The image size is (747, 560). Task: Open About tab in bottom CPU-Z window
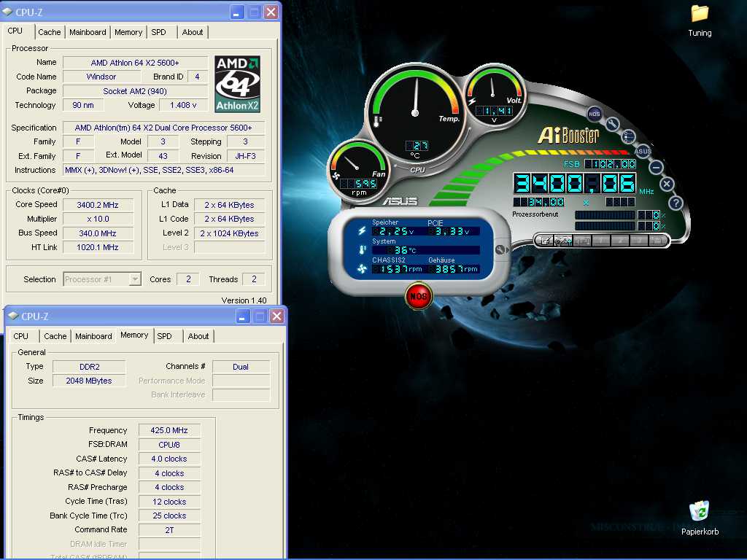pyautogui.click(x=198, y=335)
